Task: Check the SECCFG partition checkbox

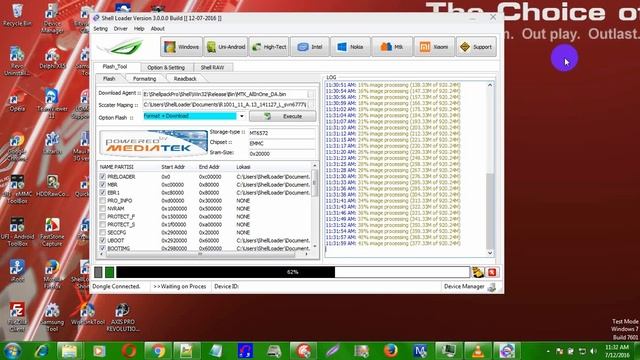Action: click(102, 232)
